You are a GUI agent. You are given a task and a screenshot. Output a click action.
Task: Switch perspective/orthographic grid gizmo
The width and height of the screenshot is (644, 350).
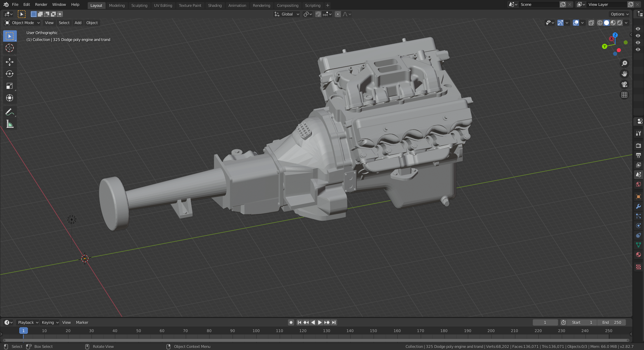624,95
